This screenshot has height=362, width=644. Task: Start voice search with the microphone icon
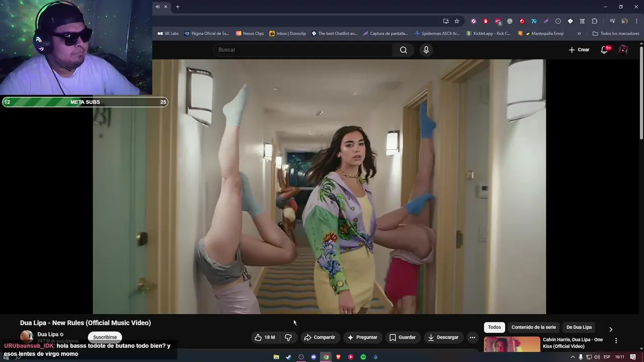426,50
